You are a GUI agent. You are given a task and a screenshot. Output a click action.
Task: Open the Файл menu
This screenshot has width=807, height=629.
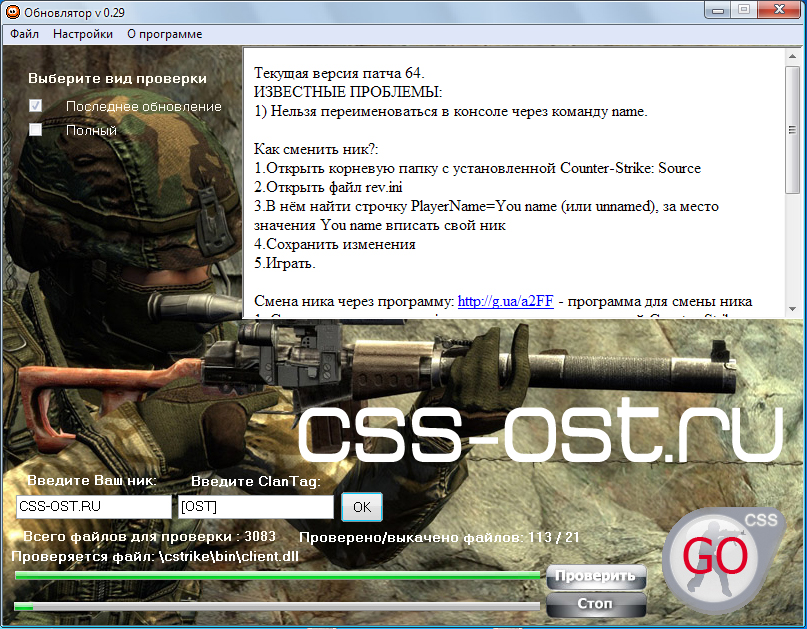24,34
